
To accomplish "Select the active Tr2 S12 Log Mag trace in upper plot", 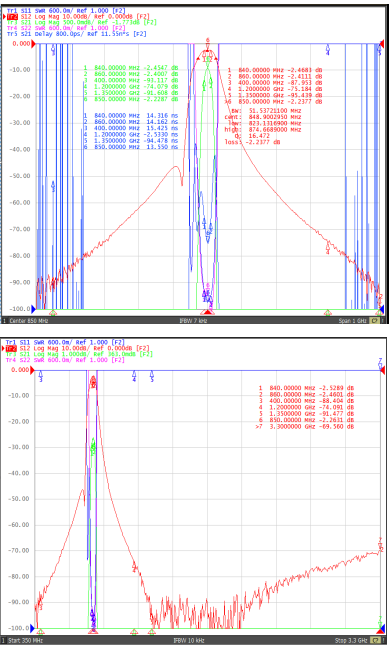I will pos(78,16).
